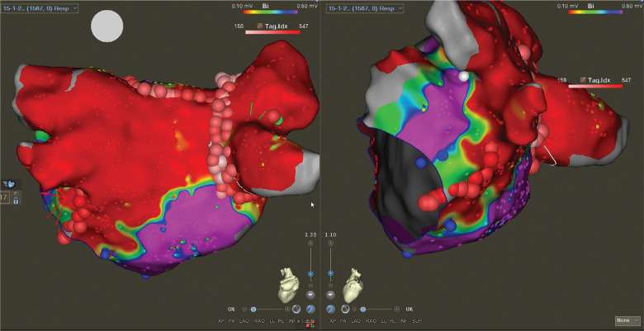Viewport: 644px width, 331px height.
Task: Click the number field showing 17
Action: point(4,197)
